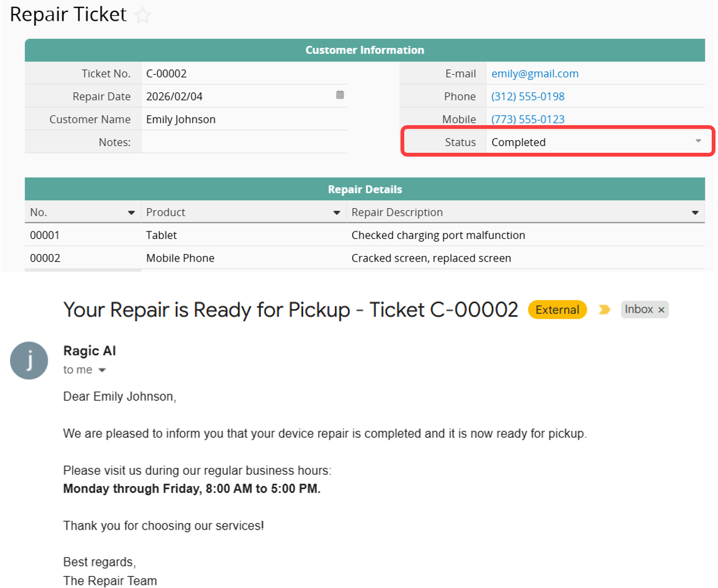The height and width of the screenshot is (588, 718).
Task: Open the No. column sort dropdown
Action: point(131,213)
